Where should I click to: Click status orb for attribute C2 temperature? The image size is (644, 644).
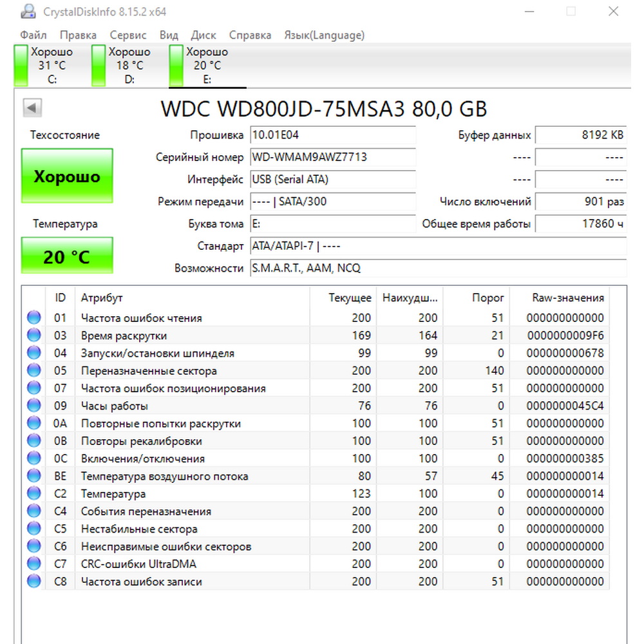click(x=34, y=493)
